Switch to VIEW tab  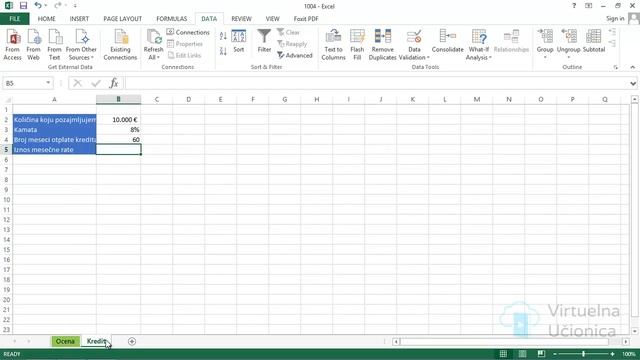(272, 19)
